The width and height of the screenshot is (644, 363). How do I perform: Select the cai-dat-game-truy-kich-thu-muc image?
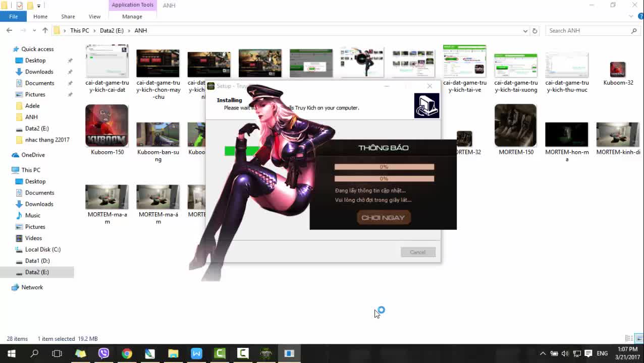click(x=567, y=72)
